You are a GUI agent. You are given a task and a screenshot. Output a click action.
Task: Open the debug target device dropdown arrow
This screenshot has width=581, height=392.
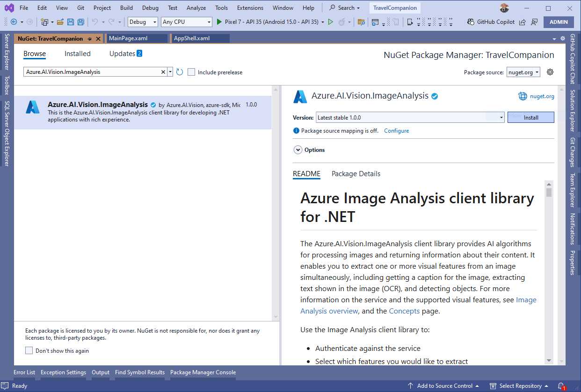(x=323, y=22)
